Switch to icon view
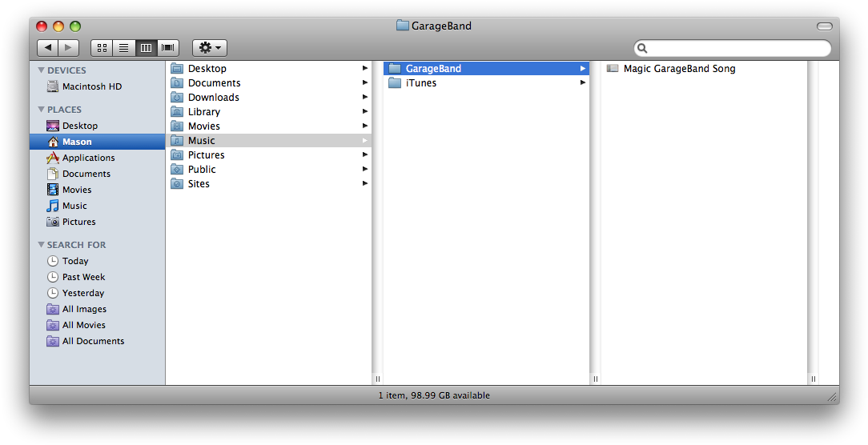This screenshot has height=445, width=868. tap(102, 47)
